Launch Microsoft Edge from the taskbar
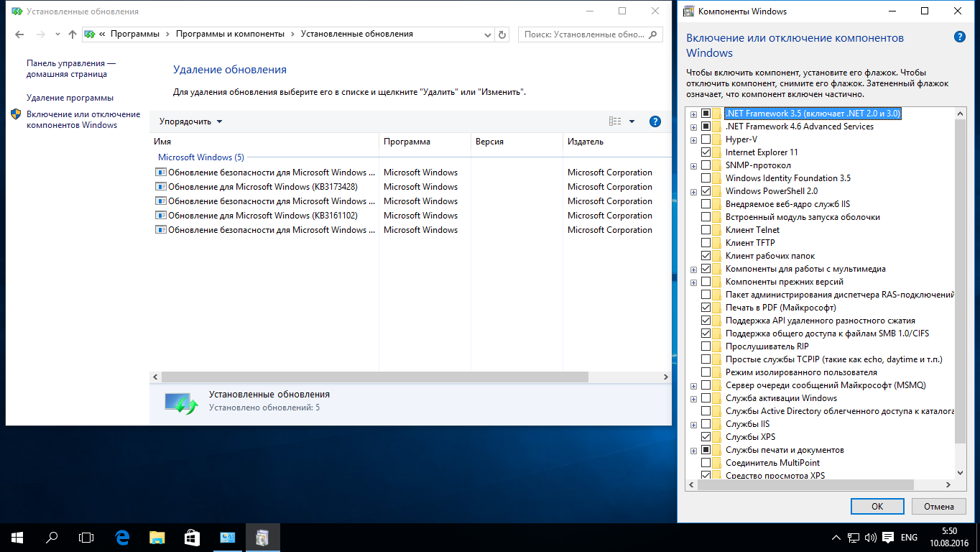The image size is (980, 552). (x=122, y=537)
